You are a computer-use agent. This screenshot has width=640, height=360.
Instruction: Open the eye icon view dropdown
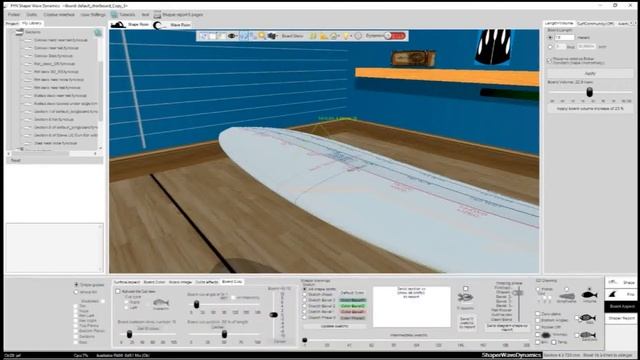pos(233,36)
